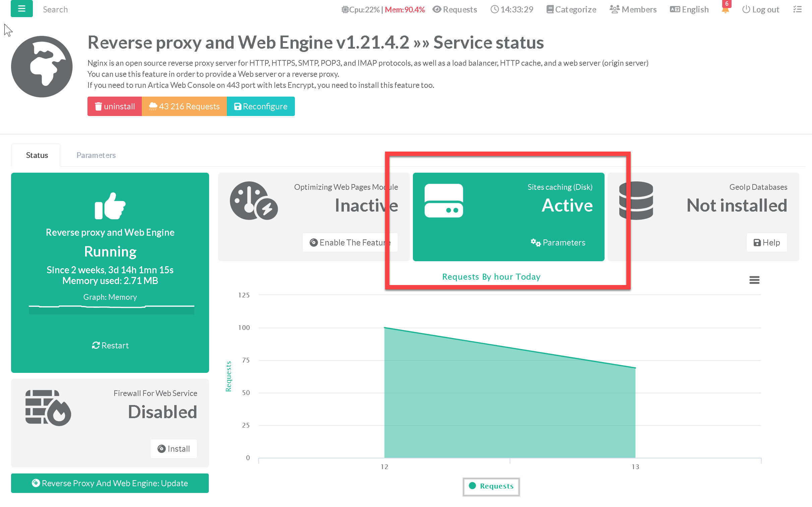Open Members menu in top bar
Viewport: 812px width, 507px height.
point(633,9)
